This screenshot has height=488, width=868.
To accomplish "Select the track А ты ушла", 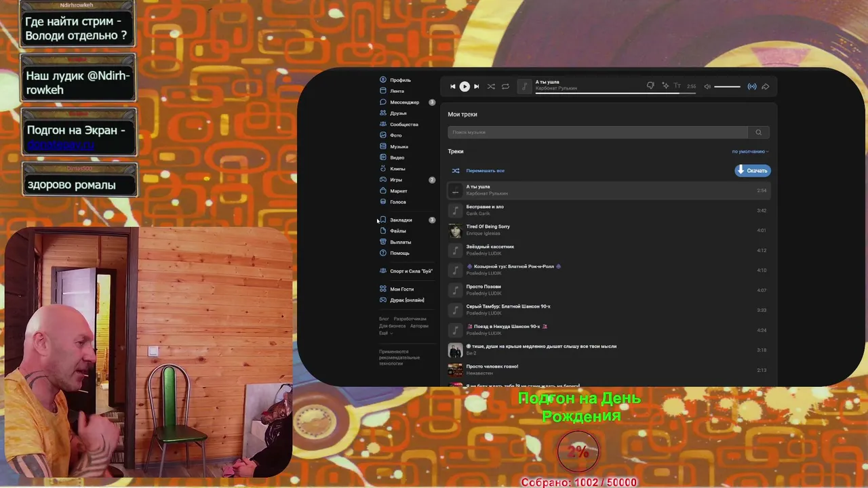I will click(609, 190).
